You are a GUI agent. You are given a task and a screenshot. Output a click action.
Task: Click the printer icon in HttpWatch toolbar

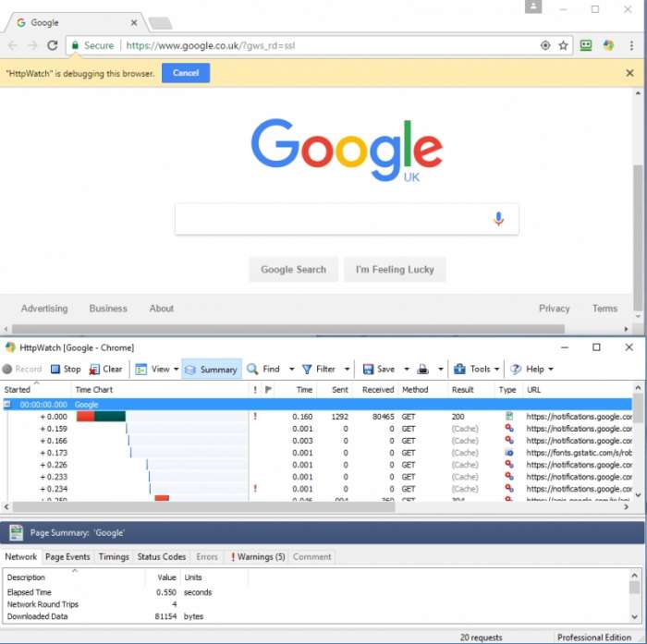(x=423, y=369)
